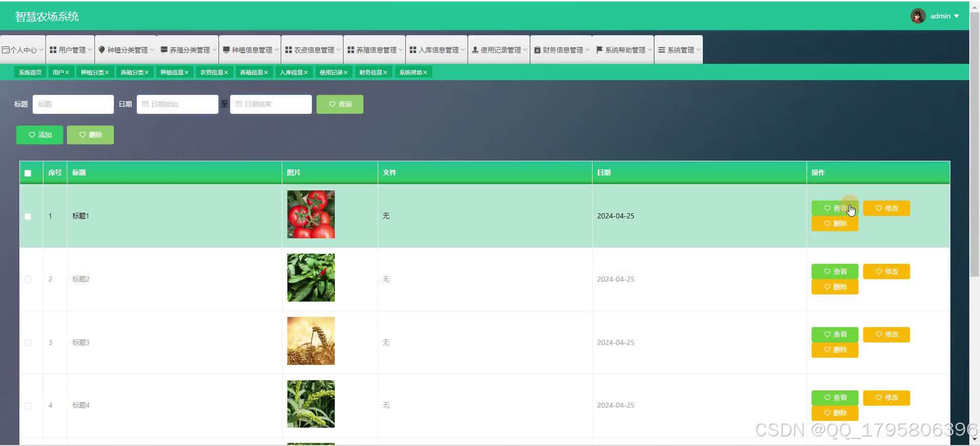Click the chat bubble icon of 养殖分类管理
980x446 pixels.
pos(164,49)
